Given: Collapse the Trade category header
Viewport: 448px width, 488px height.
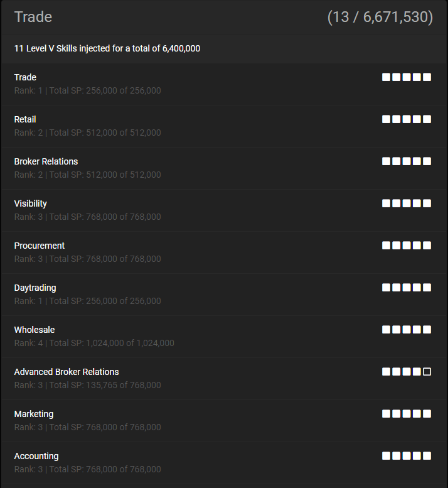Looking at the screenshot, I should [224, 17].
